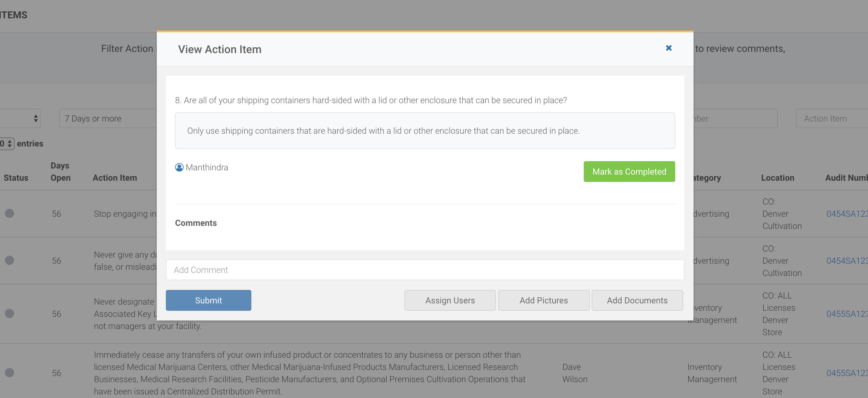Open the leftmost filter dropdown arrows
The height and width of the screenshot is (398, 868).
(x=35, y=118)
